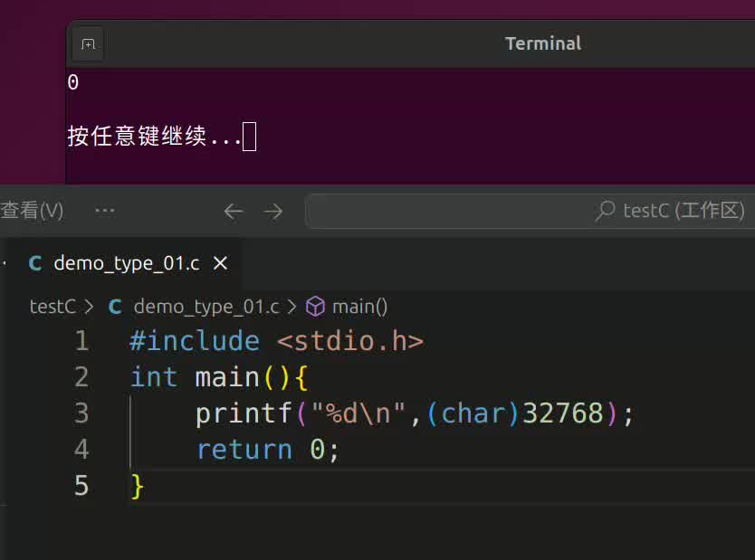Click line number 3 in the gutter

pyautogui.click(x=81, y=413)
